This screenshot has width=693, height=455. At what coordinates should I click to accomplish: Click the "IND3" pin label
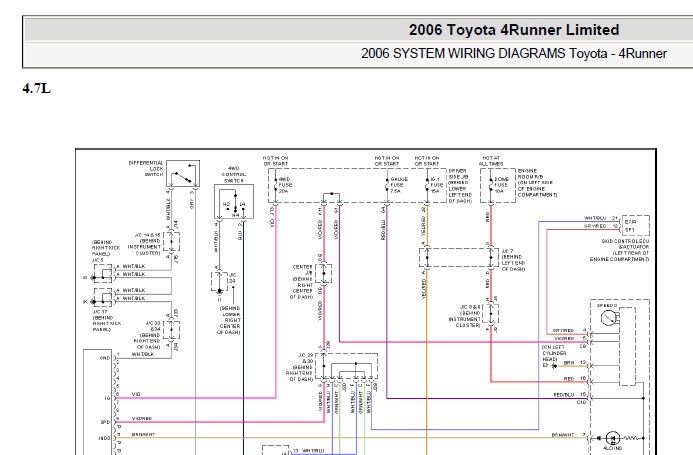[x=104, y=438]
